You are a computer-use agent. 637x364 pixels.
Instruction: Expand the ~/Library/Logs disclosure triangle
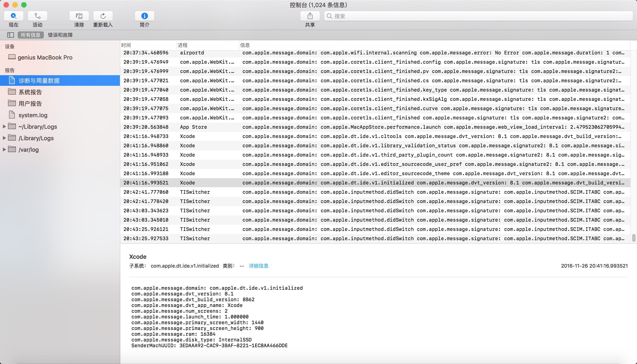click(x=4, y=126)
